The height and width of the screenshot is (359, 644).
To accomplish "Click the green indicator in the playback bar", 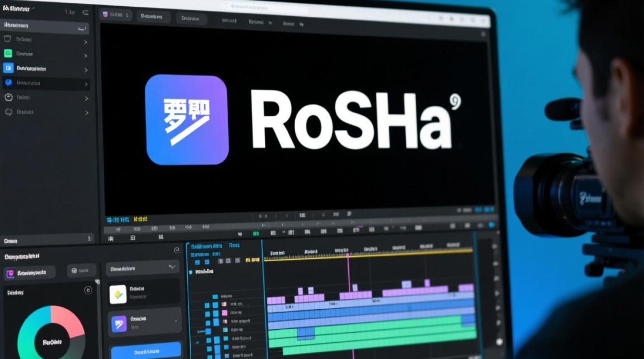I will [x=255, y=233].
